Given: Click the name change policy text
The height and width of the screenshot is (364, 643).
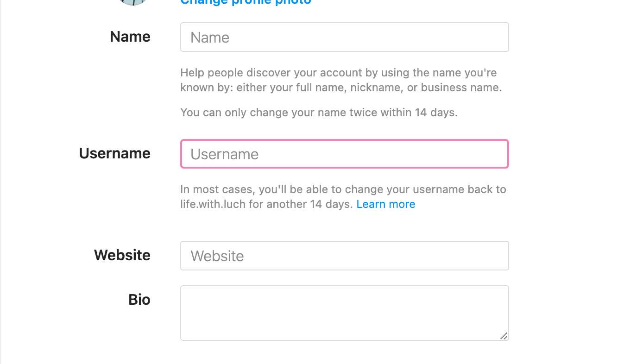Looking at the screenshot, I should tap(319, 112).
